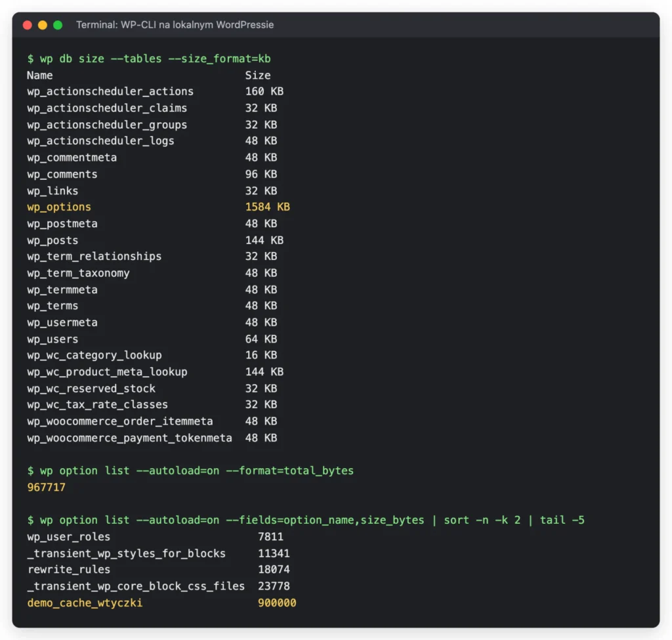672x640 pixels.
Task: Select the wp_wc_tax_rate_classes table name
Action: click(x=98, y=404)
